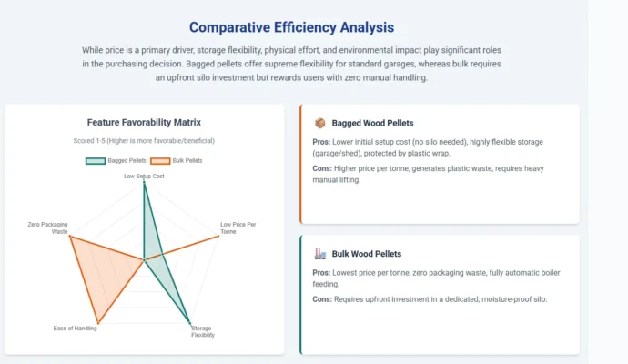
Task: Click the Bulk Pellets data point at Zero Packaging Waste
Action: [x=69, y=237]
